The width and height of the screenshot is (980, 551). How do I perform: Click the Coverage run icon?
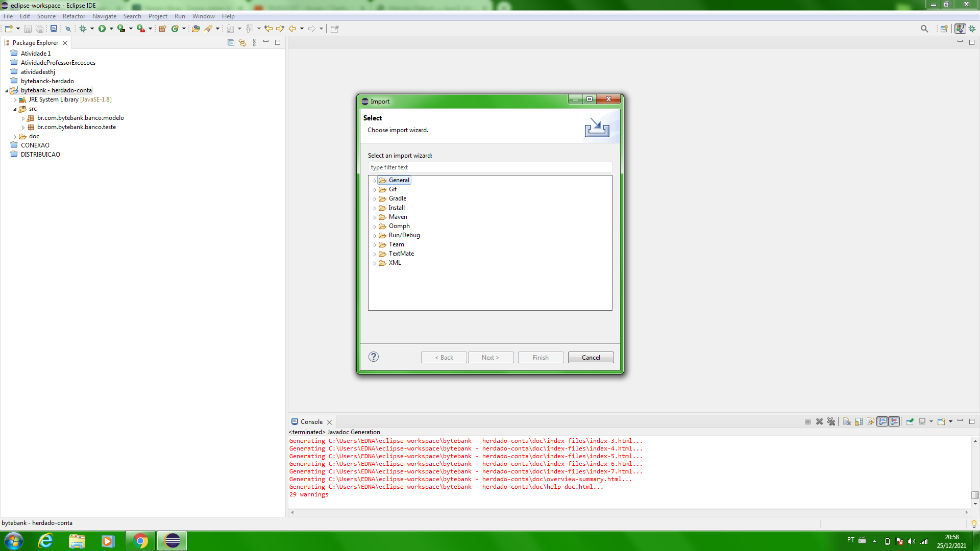coord(121,29)
